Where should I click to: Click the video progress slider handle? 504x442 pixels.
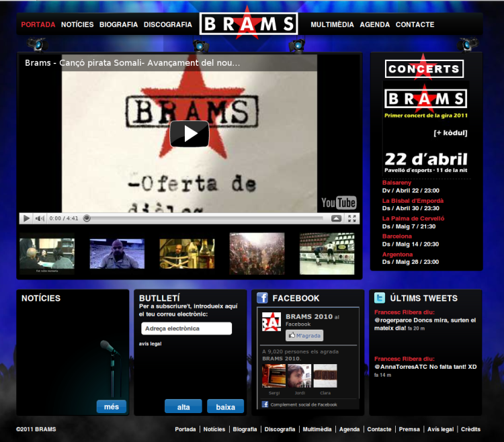click(x=87, y=218)
